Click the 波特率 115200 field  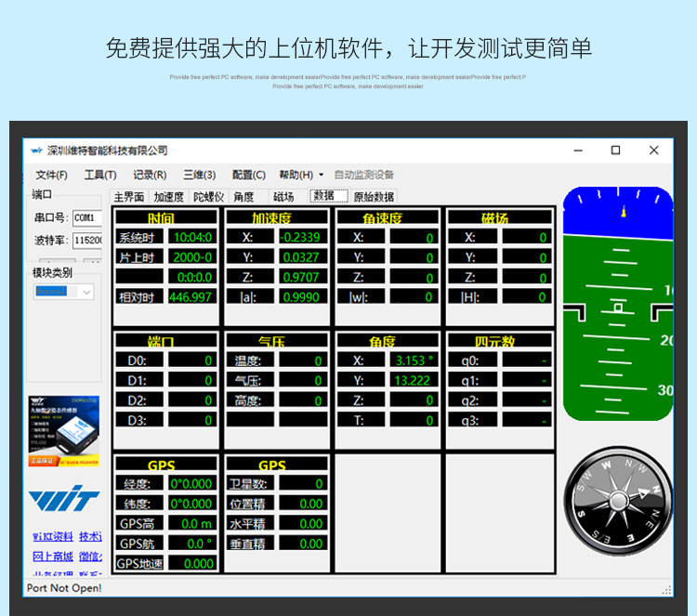87,241
